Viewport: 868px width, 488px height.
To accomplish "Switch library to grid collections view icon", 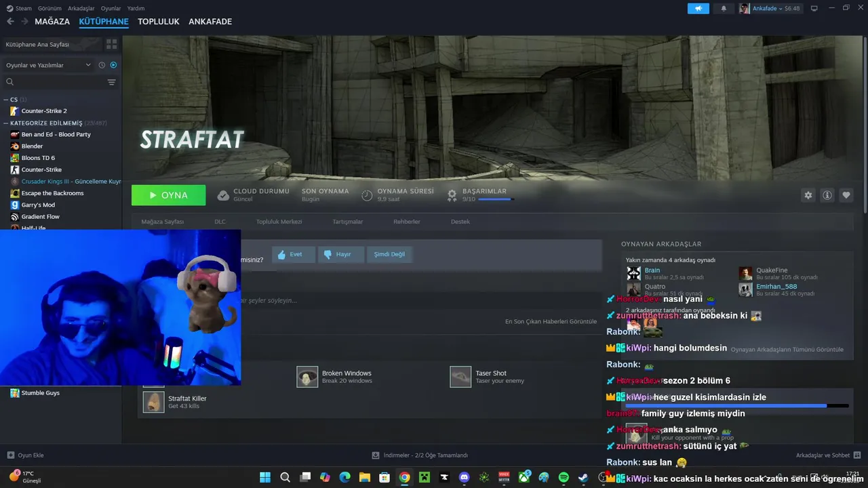I will (x=111, y=44).
